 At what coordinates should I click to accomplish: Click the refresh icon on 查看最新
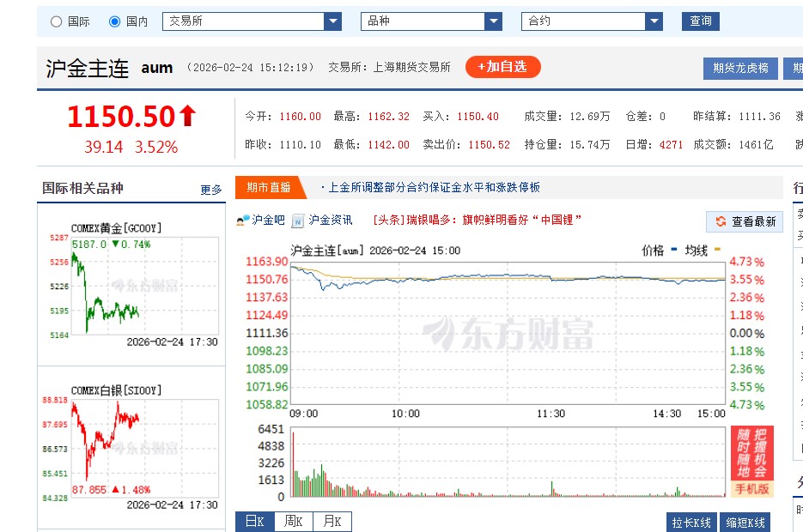click(720, 221)
